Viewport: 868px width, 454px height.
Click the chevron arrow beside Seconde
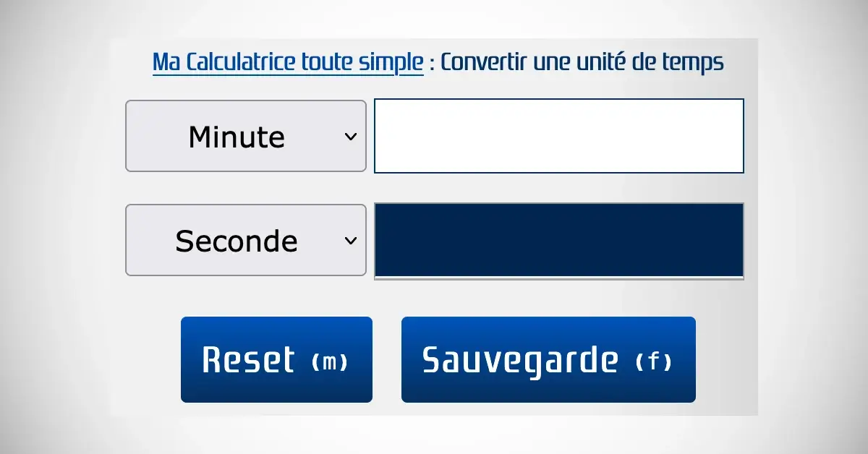(351, 241)
